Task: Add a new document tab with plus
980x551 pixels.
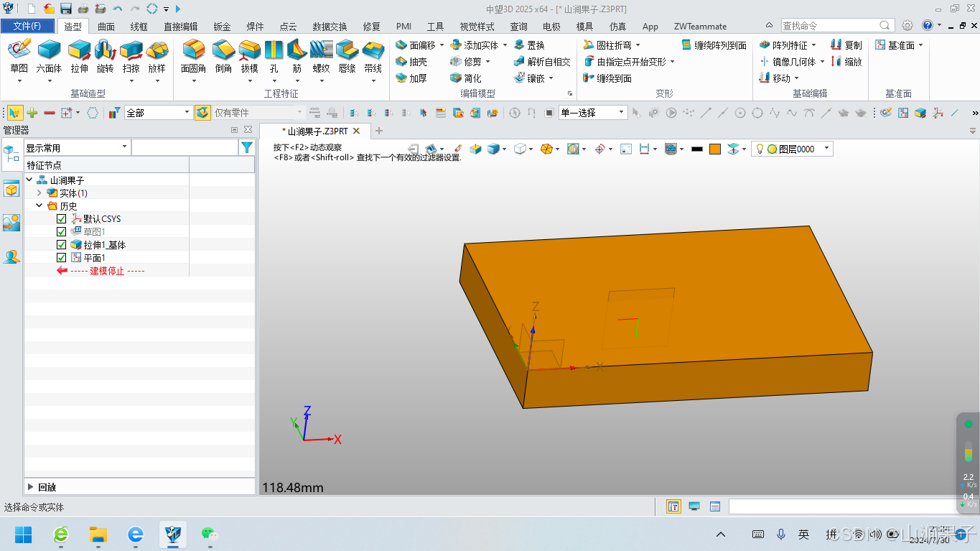Action: pyautogui.click(x=379, y=131)
